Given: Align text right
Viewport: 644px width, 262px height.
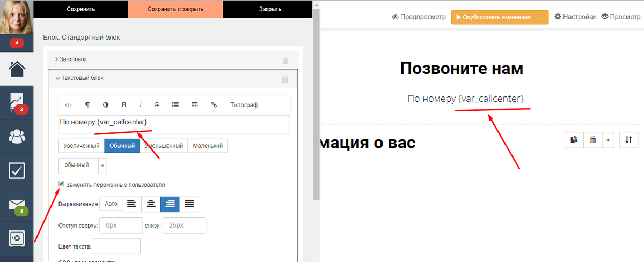Looking at the screenshot, I should pyautogui.click(x=170, y=204).
